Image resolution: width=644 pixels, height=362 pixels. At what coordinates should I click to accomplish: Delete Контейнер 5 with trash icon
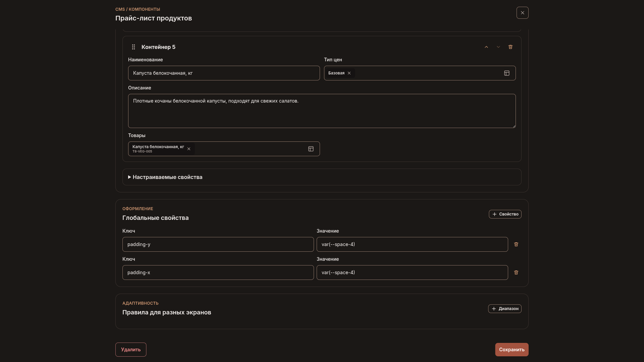pyautogui.click(x=510, y=47)
